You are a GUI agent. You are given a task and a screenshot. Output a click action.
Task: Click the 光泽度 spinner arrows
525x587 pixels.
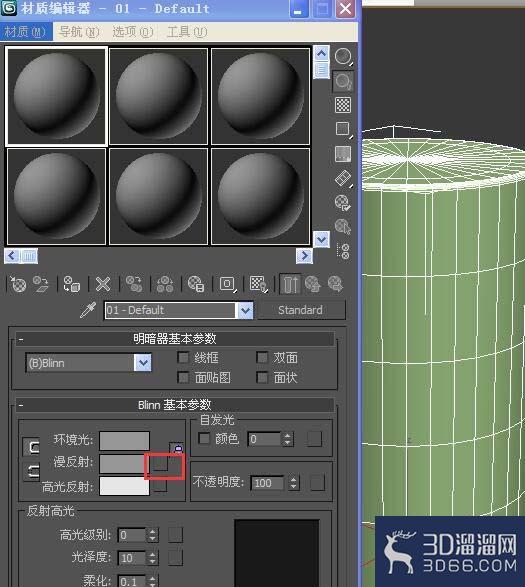coord(152,558)
